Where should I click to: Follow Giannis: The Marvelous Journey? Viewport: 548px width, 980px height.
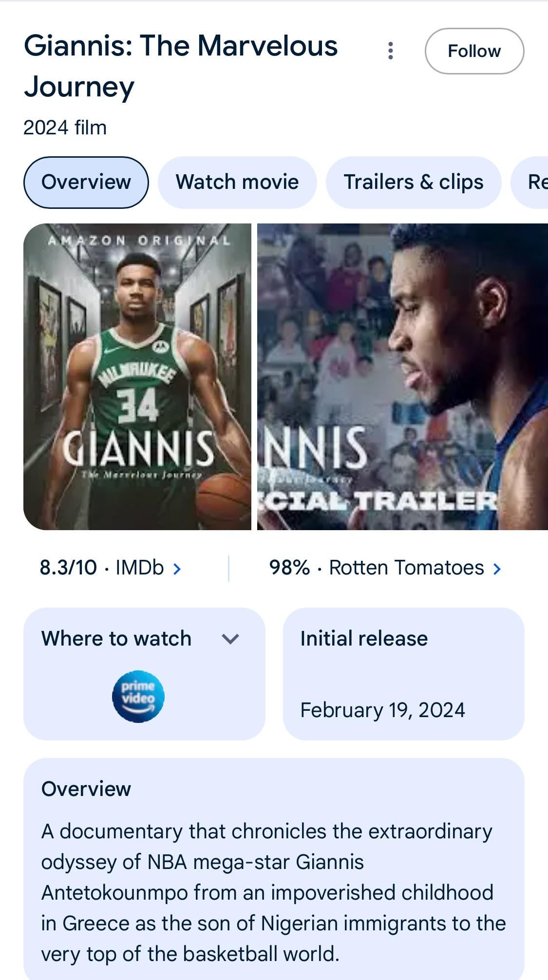point(474,51)
